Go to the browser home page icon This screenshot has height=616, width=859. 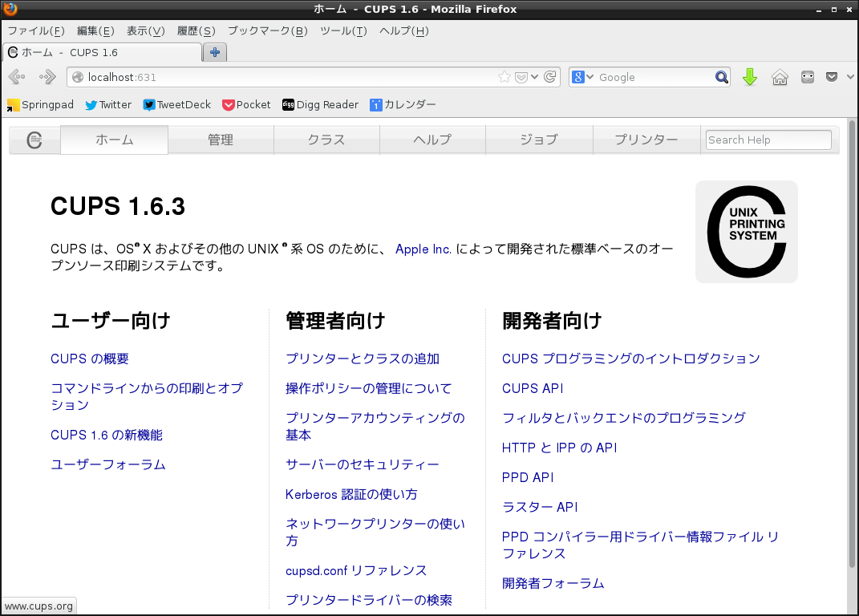coord(780,77)
